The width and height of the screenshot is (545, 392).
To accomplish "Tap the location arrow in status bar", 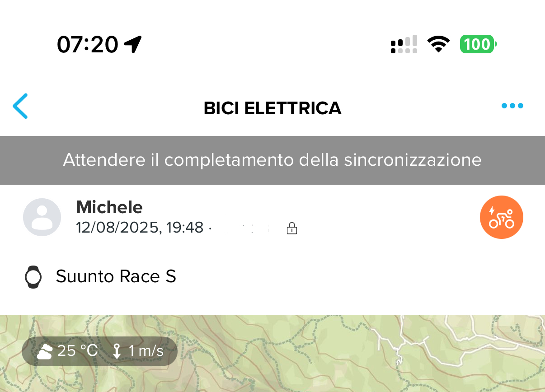I will click(x=133, y=44).
